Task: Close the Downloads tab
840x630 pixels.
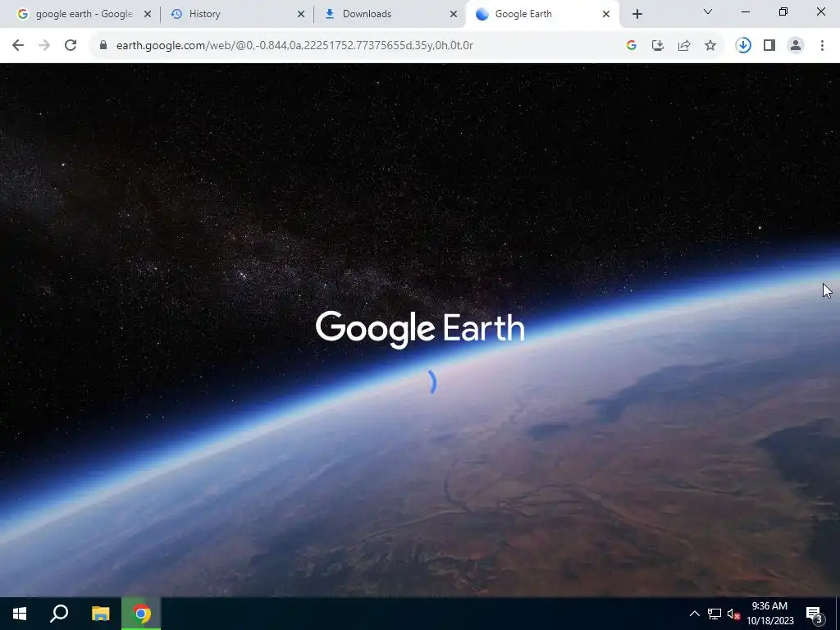Action: click(x=454, y=14)
